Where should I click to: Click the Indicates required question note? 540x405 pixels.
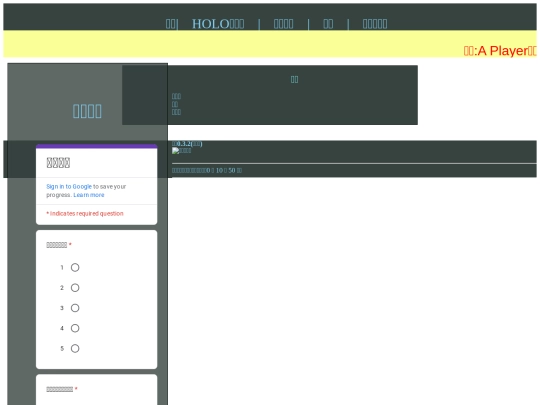tap(85, 214)
